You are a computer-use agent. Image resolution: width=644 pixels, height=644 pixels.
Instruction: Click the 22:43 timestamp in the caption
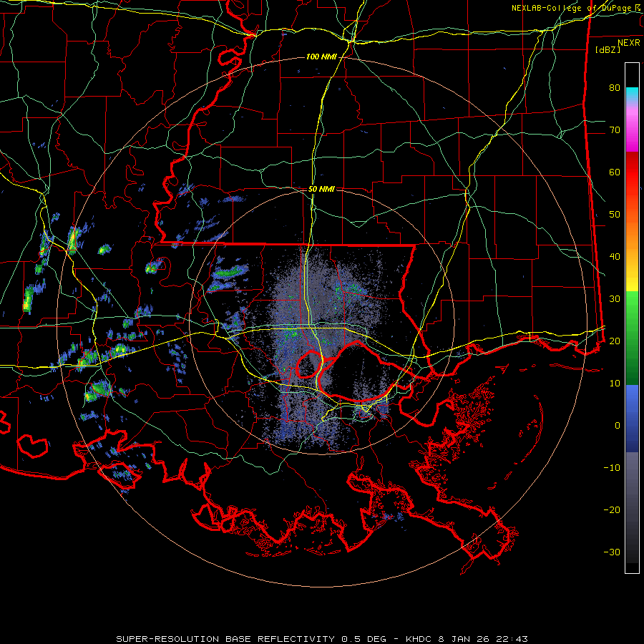tap(512, 639)
